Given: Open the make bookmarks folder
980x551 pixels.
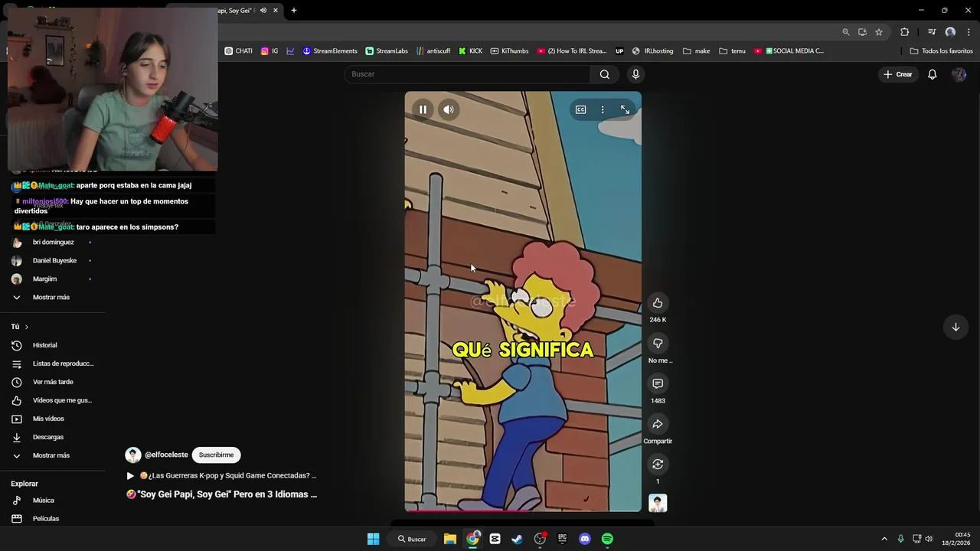Looking at the screenshot, I should [x=697, y=51].
